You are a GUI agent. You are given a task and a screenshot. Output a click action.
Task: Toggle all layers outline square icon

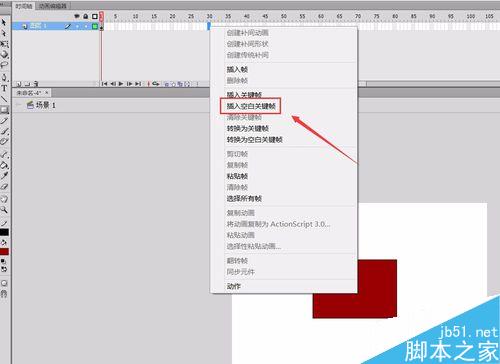coord(95,16)
